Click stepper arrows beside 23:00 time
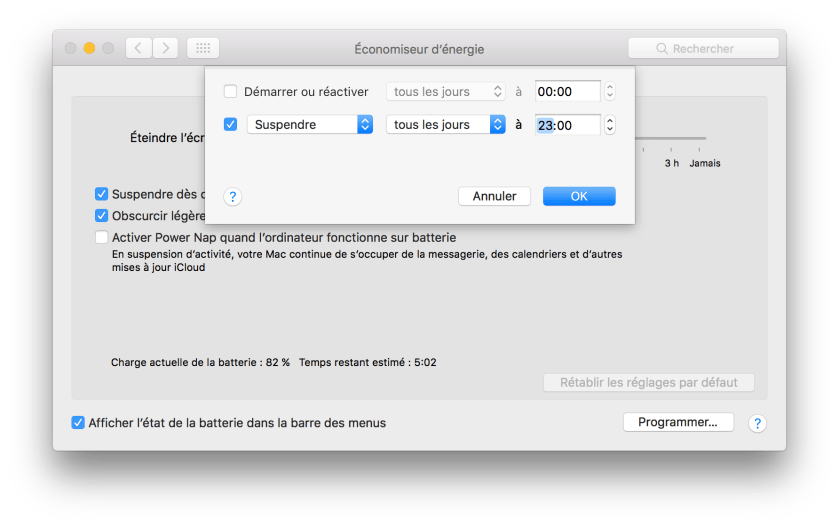839x526 pixels. [610, 125]
